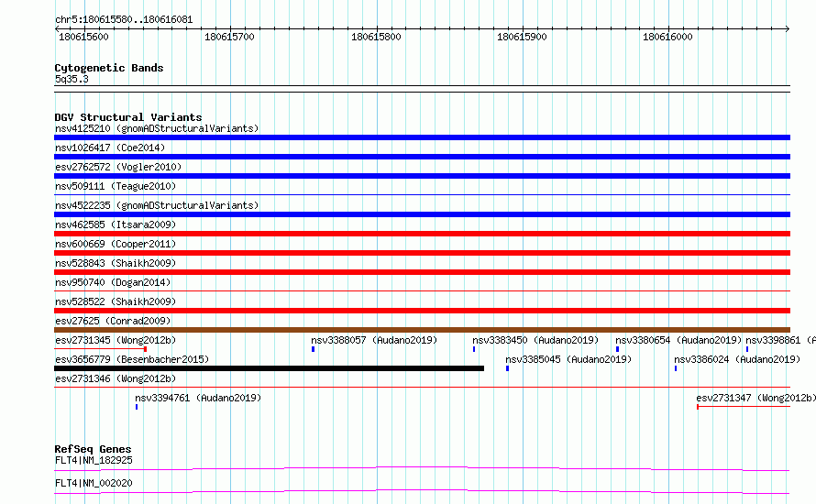Image resolution: width=816 pixels, height=504 pixels.
Task: Click the ruler's right arrow end
Action: (788, 29)
